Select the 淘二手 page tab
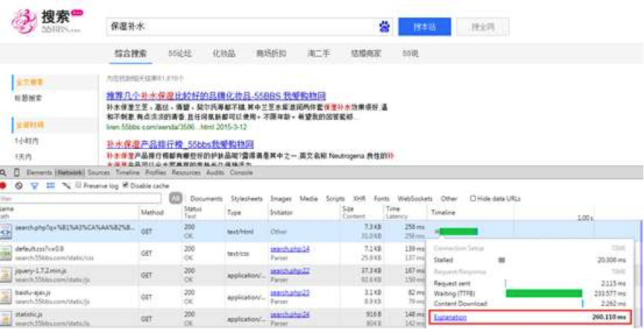The height and width of the screenshot is (329, 644). point(319,54)
